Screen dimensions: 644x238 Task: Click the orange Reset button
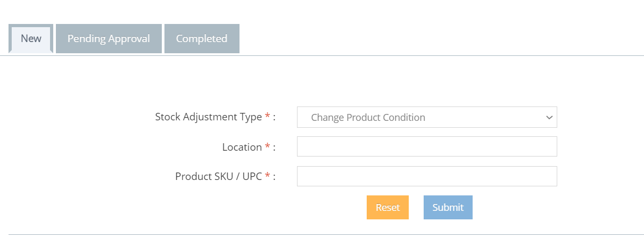[x=387, y=208]
